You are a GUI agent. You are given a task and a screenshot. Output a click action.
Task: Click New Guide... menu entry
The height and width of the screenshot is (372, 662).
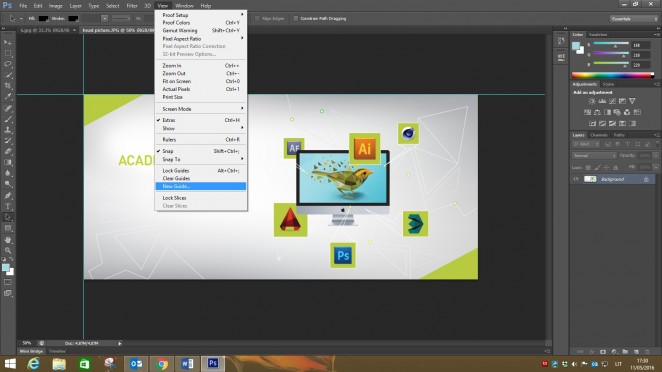click(x=201, y=186)
